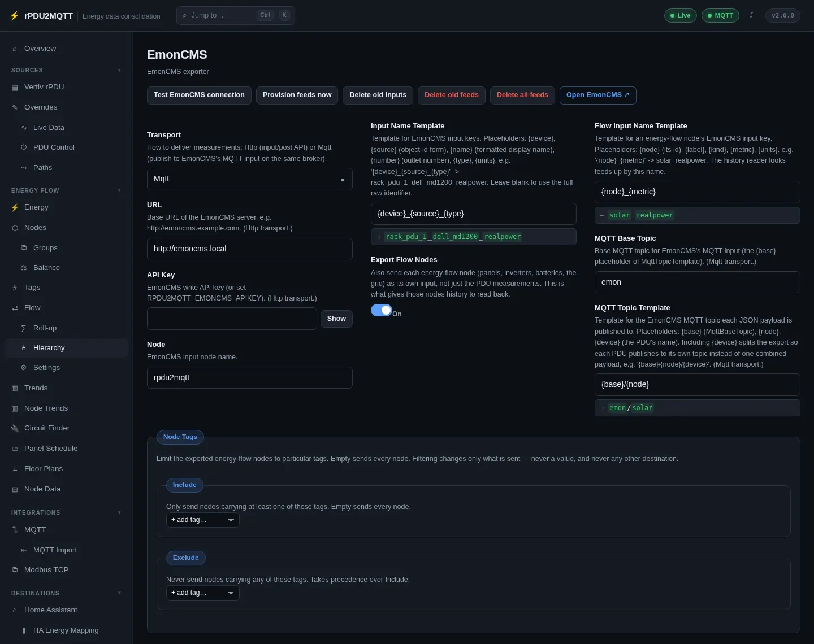
Task: Show the API Key value
Action: pyautogui.click(x=336, y=319)
